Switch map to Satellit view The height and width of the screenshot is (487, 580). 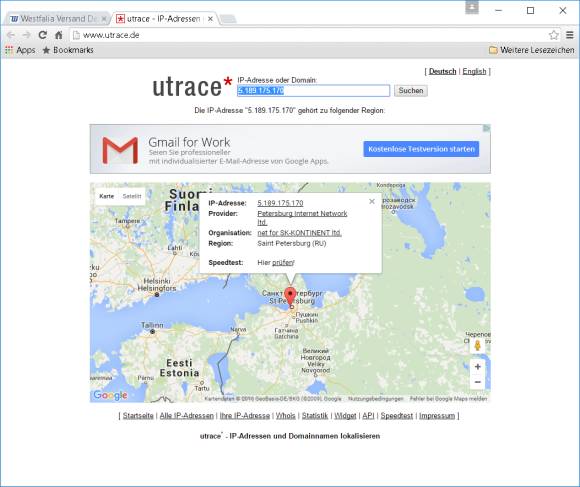[x=132, y=196]
